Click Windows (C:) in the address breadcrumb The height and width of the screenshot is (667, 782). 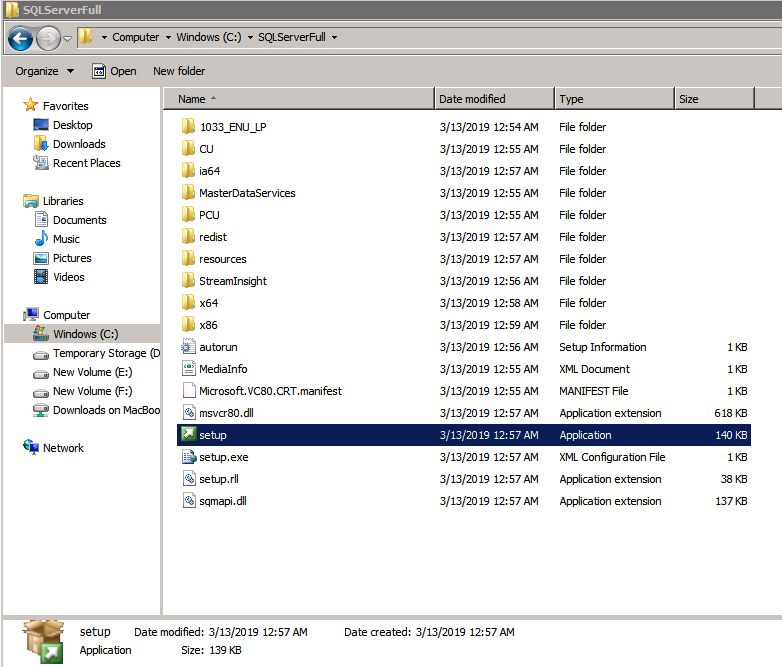click(x=208, y=37)
